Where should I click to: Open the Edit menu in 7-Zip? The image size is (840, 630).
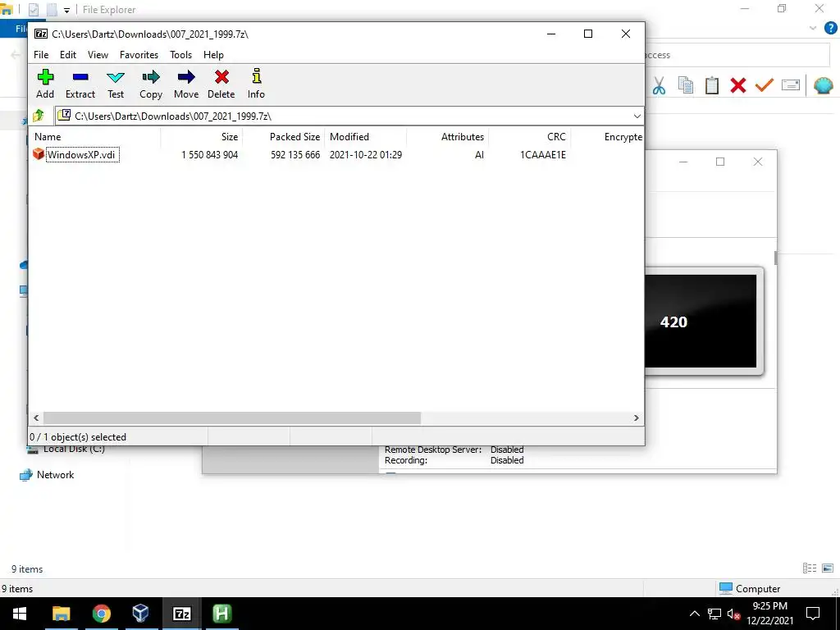pos(68,55)
